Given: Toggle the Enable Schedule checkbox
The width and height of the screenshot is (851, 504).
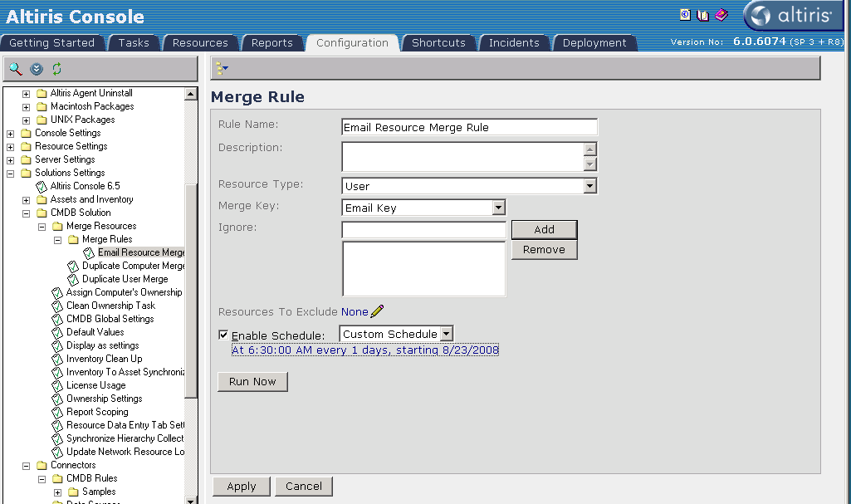Looking at the screenshot, I should (223, 335).
